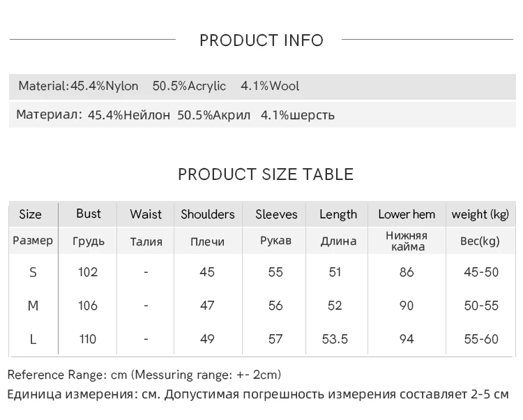Select the L size row label
Viewport: 523px width, 420px height.
[x=33, y=339]
